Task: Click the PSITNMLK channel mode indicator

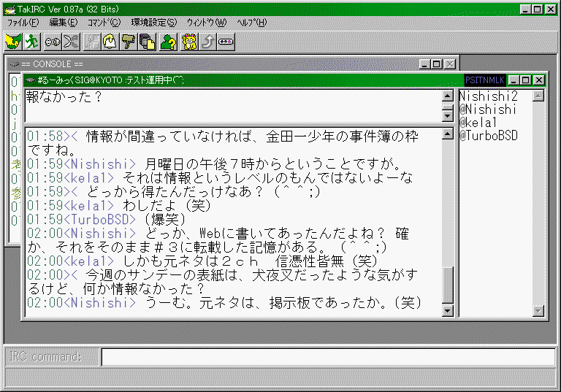Action: (484, 80)
